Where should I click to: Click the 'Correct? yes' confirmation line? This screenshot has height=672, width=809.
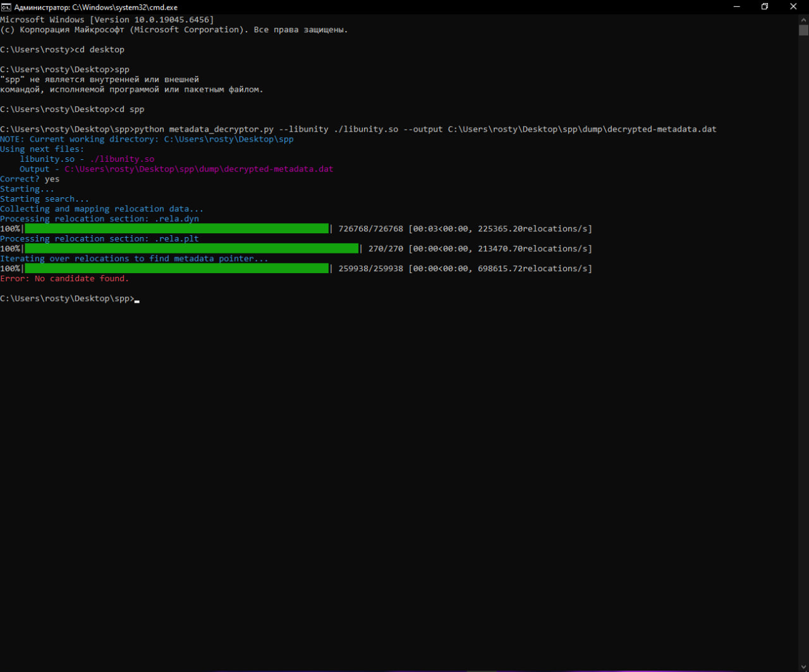[x=30, y=179]
